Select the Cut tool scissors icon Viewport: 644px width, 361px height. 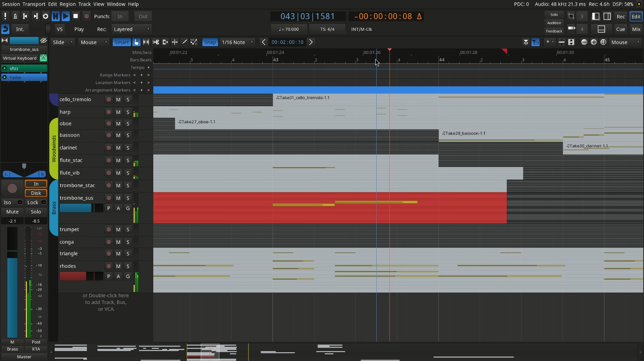pos(156,42)
